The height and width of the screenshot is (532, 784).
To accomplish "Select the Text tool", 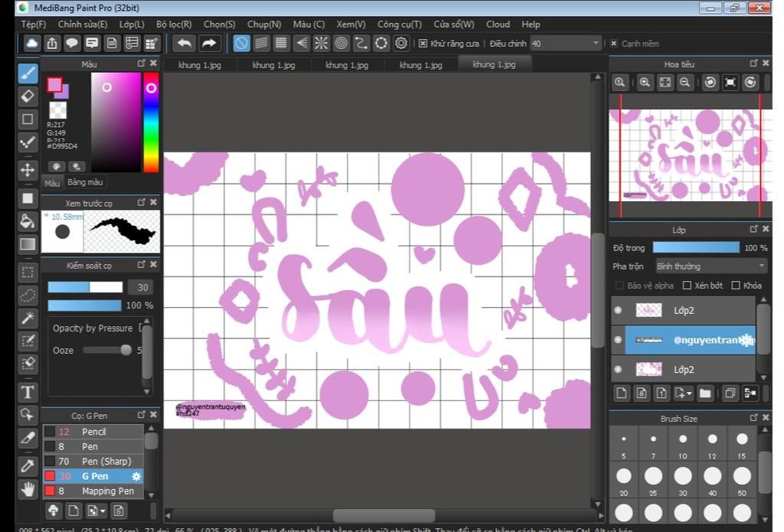I will point(28,392).
